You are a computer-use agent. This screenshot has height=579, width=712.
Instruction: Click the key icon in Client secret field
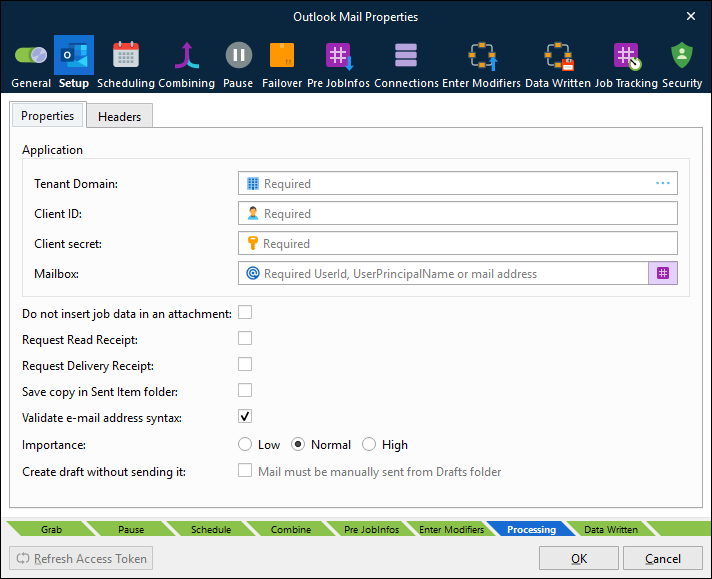click(252, 243)
